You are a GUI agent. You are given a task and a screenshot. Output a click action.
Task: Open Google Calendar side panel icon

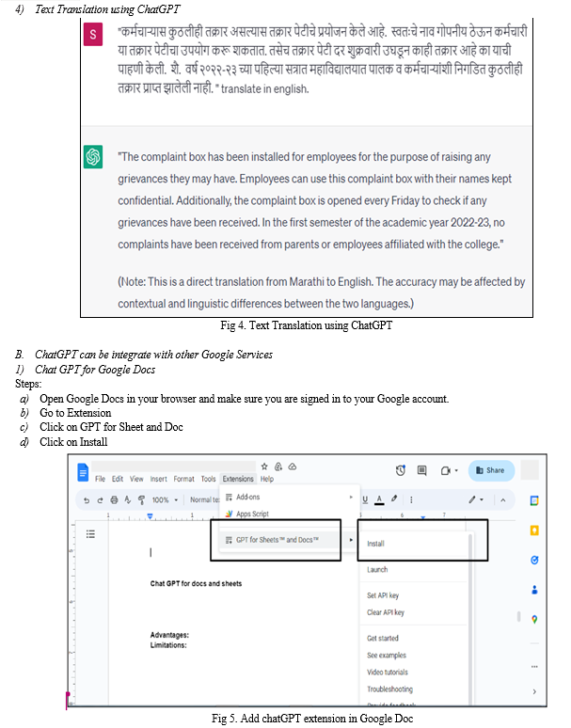[534, 501]
